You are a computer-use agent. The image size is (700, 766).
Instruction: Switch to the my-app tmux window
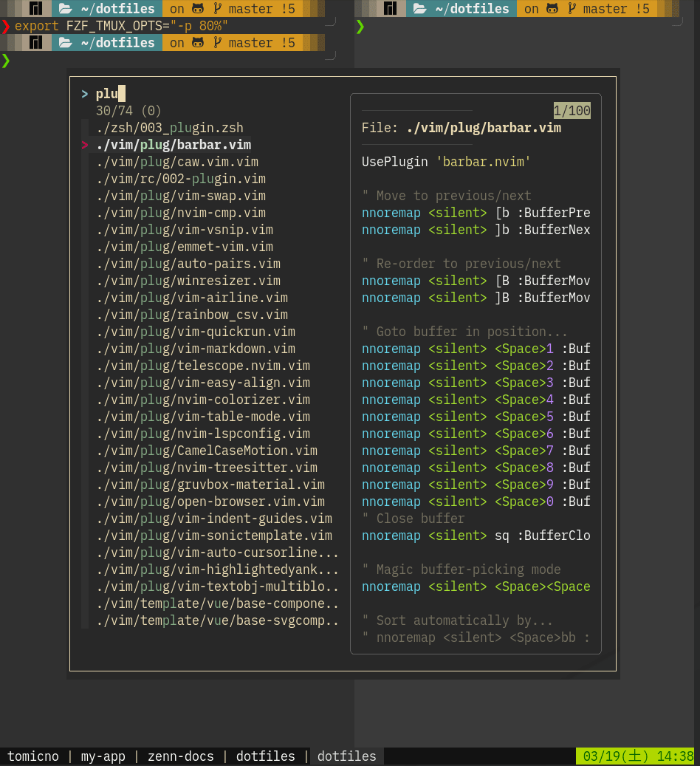tap(103, 756)
